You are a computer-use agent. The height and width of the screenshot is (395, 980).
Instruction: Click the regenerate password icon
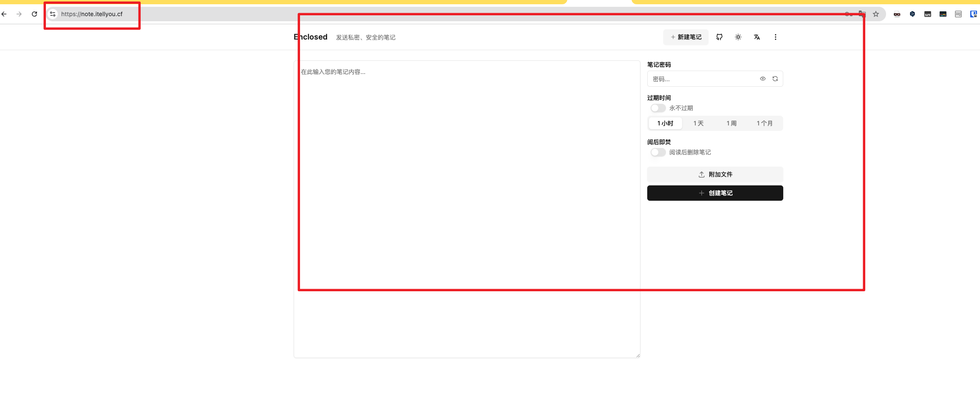pos(775,79)
